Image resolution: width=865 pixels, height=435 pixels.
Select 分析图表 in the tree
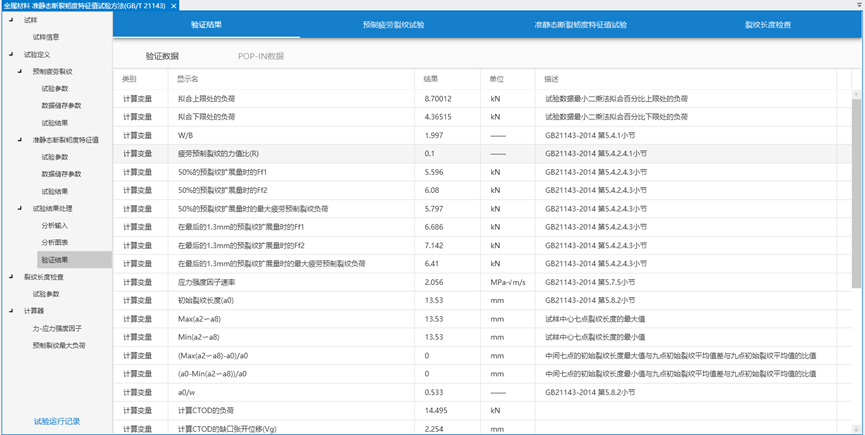[x=55, y=242]
